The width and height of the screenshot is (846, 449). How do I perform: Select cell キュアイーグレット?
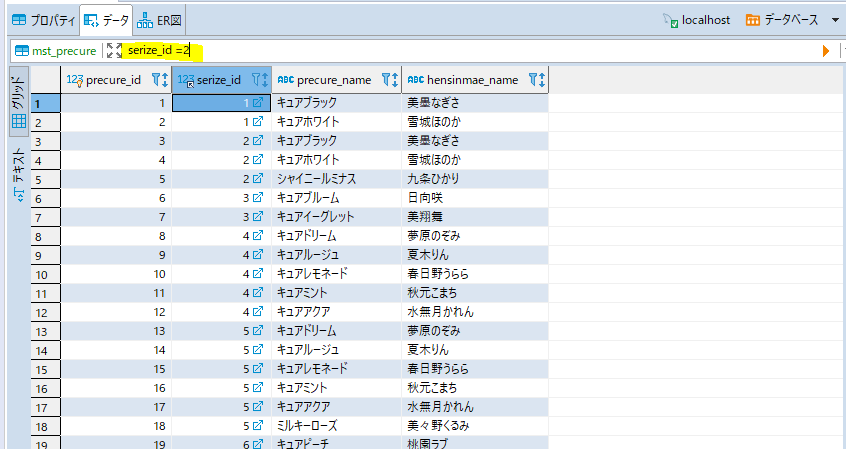tap(337, 216)
